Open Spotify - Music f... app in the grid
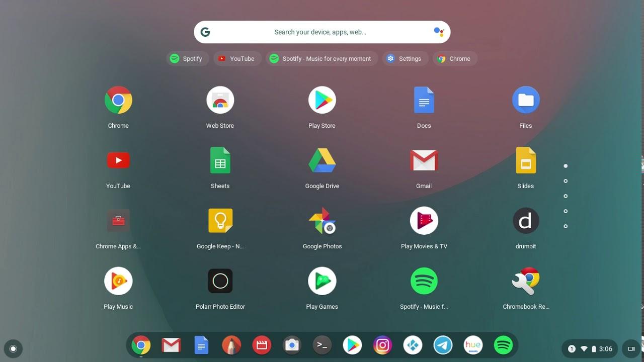 (x=424, y=281)
